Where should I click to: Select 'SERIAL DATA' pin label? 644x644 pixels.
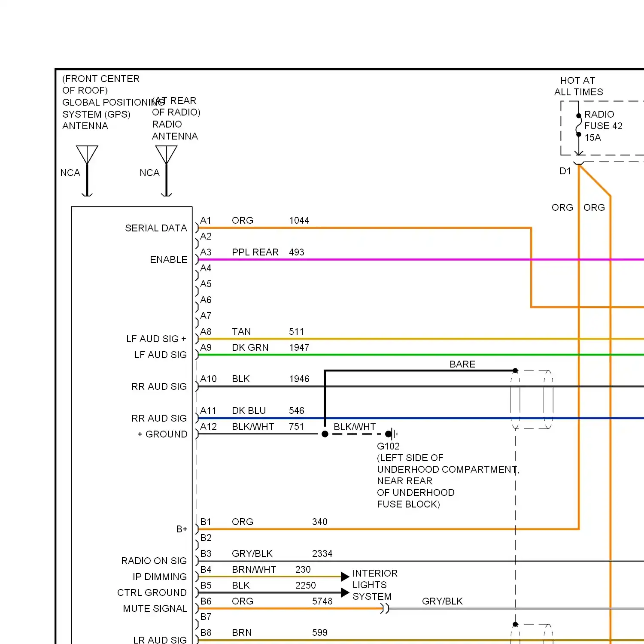[156, 228]
